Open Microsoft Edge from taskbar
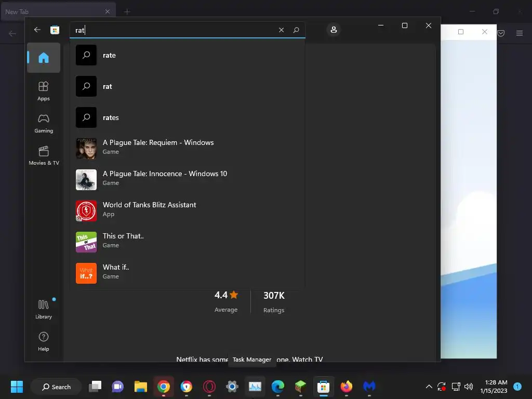Viewport: 532px width, 399px height. coord(278,387)
